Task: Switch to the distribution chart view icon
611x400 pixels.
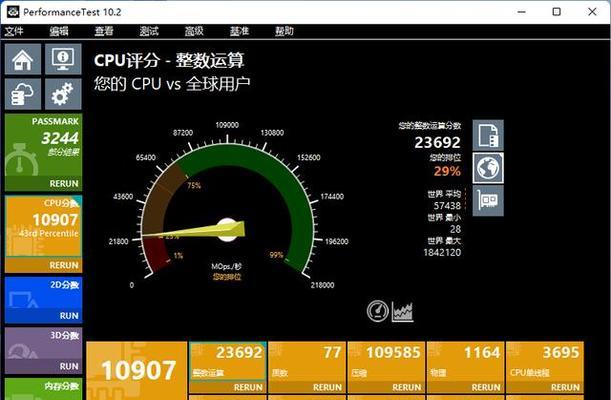Action: point(403,311)
